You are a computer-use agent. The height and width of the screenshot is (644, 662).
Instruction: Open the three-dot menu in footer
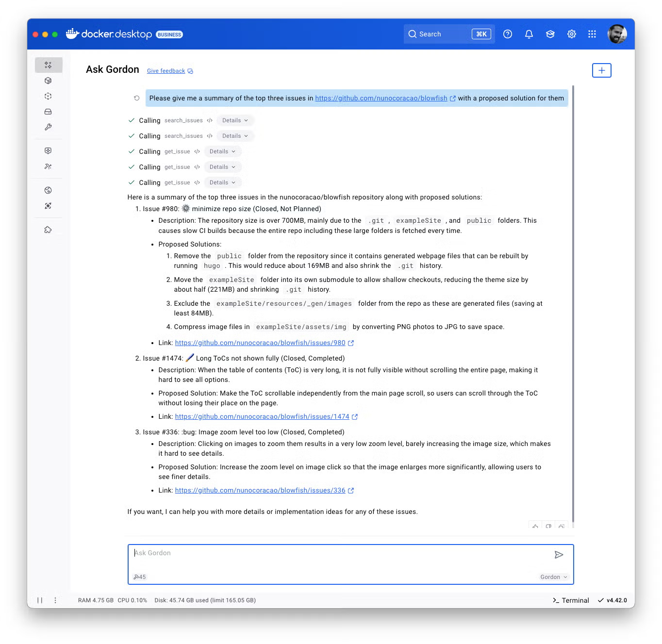pos(55,600)
